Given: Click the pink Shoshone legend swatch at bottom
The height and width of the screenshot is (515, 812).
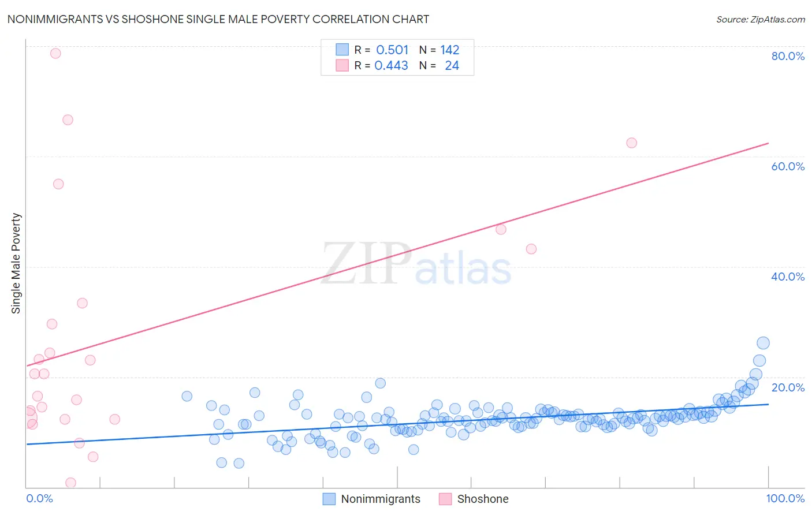Looking at the screenshot, I should click(x=445, y=499).
